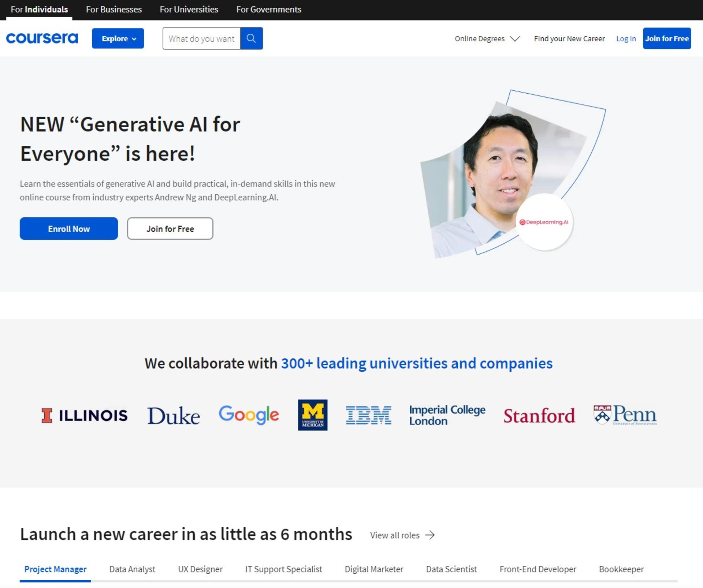Click the Coursera logo

42,38
